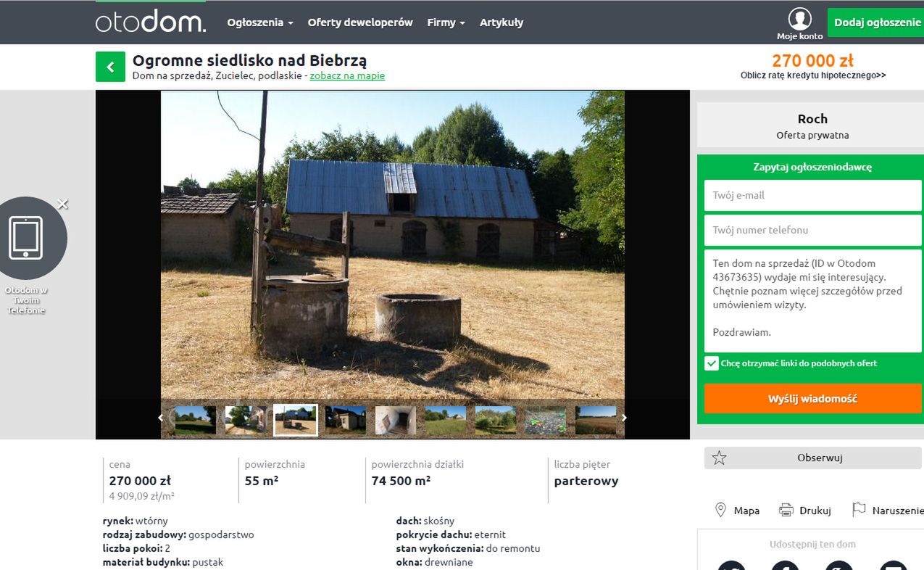Click rynek: wtórny row
This screenshot has width=924, height=570.
tap(135, 521)
